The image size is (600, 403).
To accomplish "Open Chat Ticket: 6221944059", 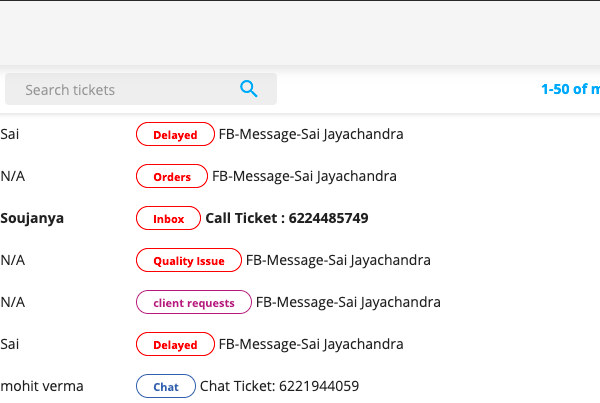I will (279, 386).
